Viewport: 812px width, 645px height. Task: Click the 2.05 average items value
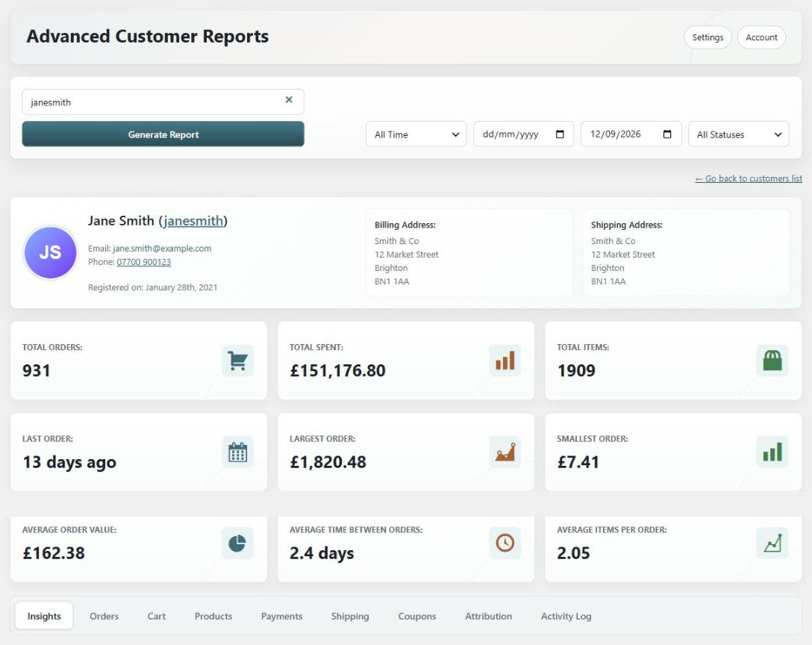click(573, 552)
